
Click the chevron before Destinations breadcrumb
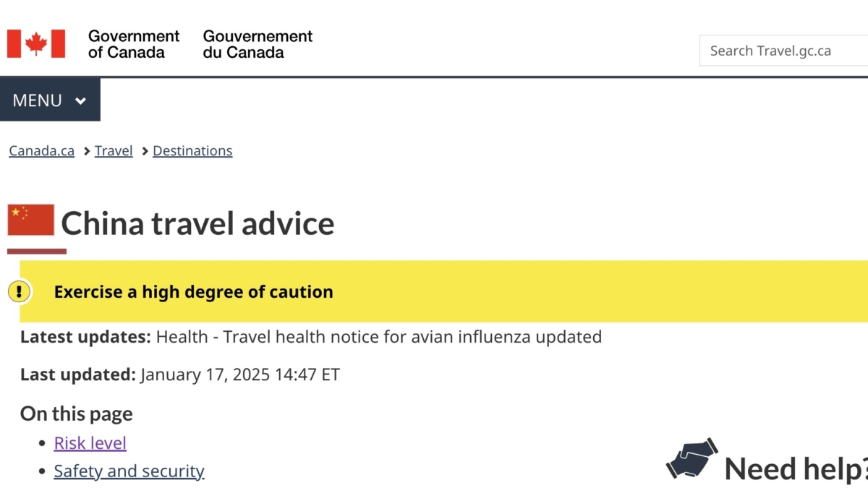pos(145,151)
